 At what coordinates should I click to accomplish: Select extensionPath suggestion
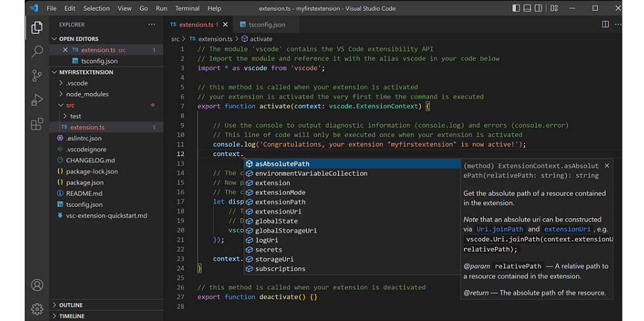pos(352,202)
